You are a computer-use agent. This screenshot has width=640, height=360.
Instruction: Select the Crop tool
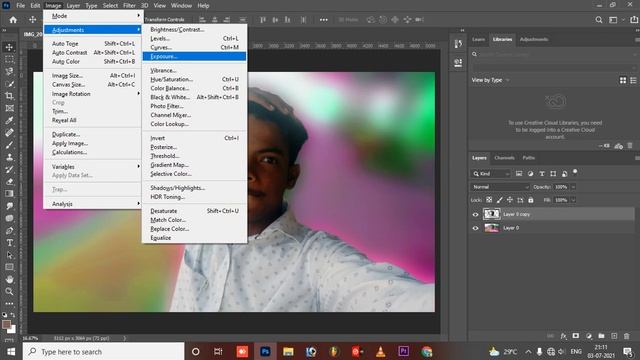pos(9,96)
